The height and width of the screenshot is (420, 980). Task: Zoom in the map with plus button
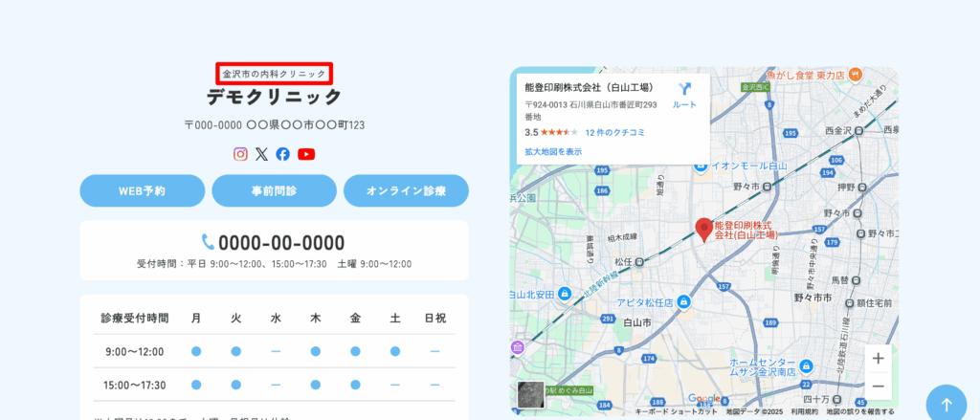coord(878,360)
